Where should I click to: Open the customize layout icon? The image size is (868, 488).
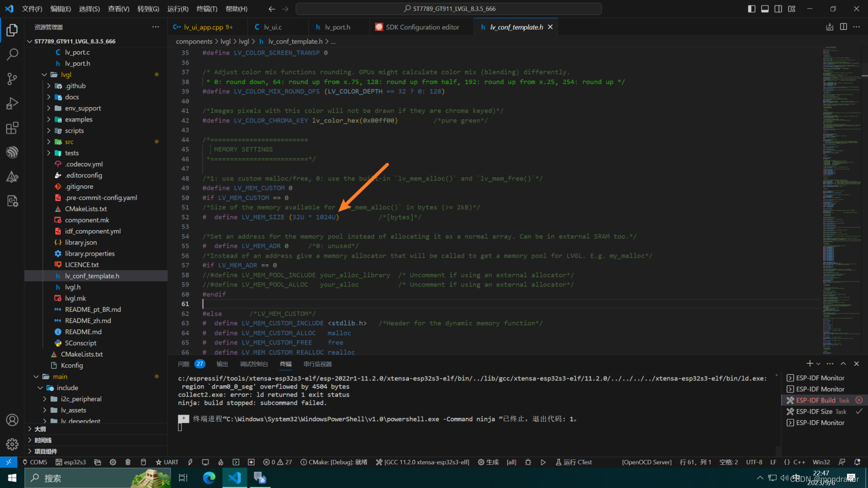[x=792, y=9]
